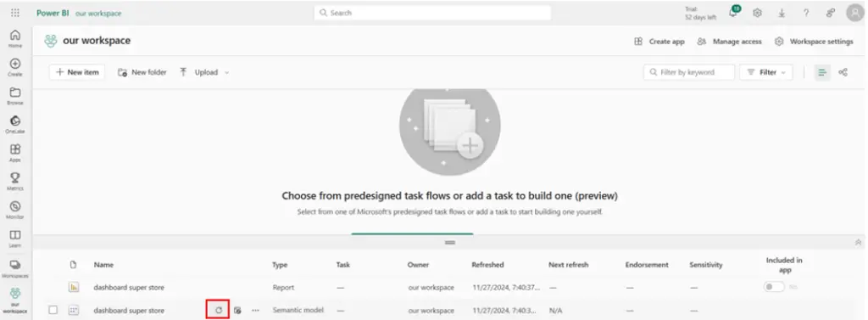Viewport: 868px width, 320px height.
Task: Open Workspace settings
Action: point(814,42)
